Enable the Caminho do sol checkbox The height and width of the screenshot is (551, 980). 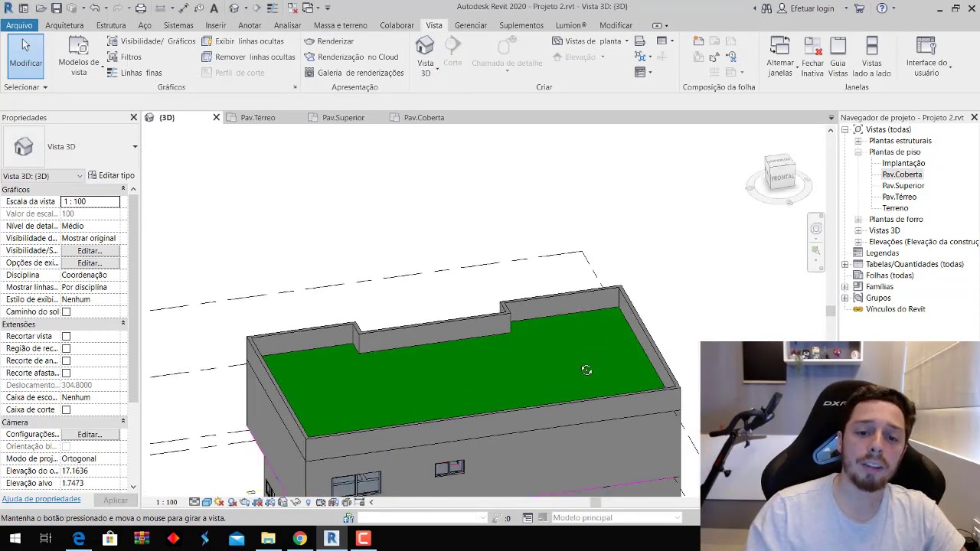pos(66,311)
